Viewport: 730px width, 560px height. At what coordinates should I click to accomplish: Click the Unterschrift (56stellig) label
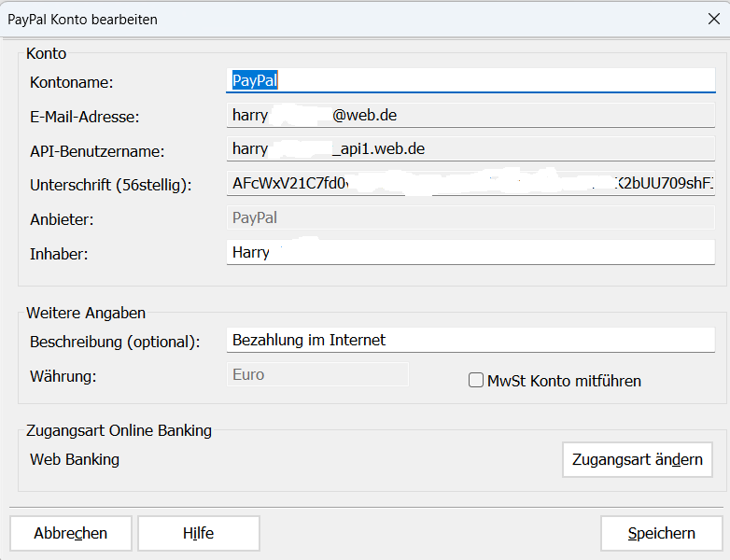coord(111,186)
